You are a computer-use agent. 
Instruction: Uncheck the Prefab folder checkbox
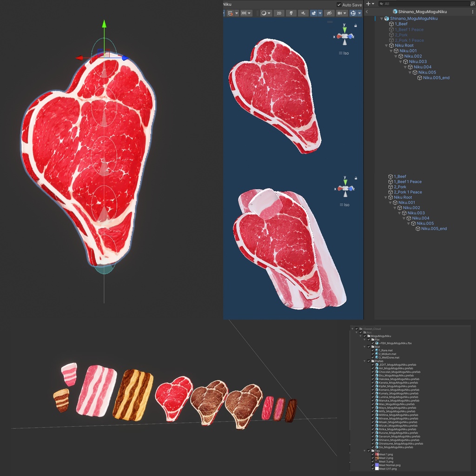(x=369, y=361)
